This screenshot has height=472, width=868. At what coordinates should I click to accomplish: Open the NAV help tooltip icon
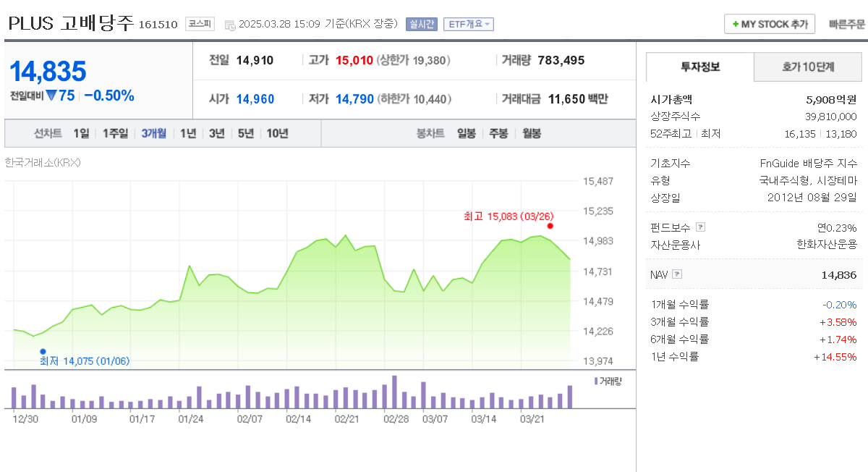pyautogui.click(x=676, y=274)
